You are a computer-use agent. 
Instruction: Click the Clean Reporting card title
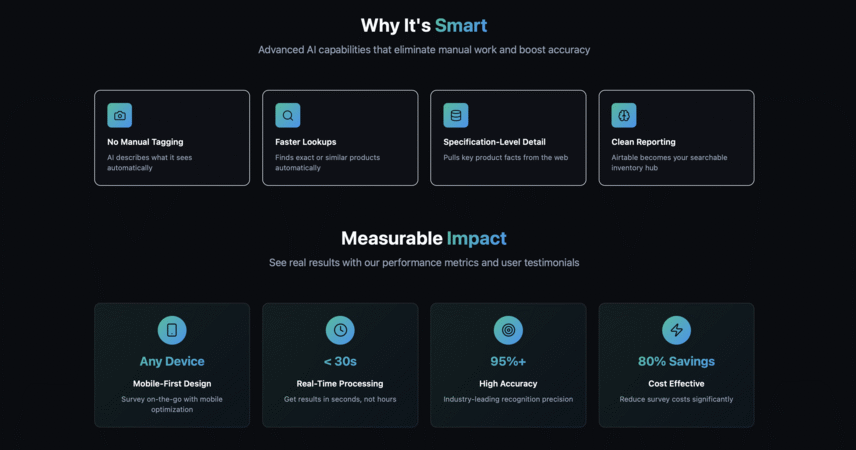click(x=643, y=142)
